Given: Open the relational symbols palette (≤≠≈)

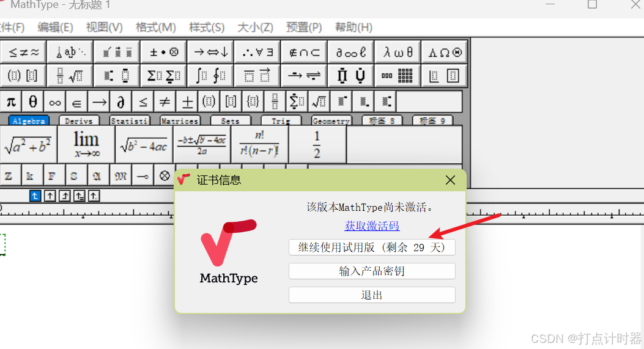Looking at the screenshot, I should [x=23, y=52].
